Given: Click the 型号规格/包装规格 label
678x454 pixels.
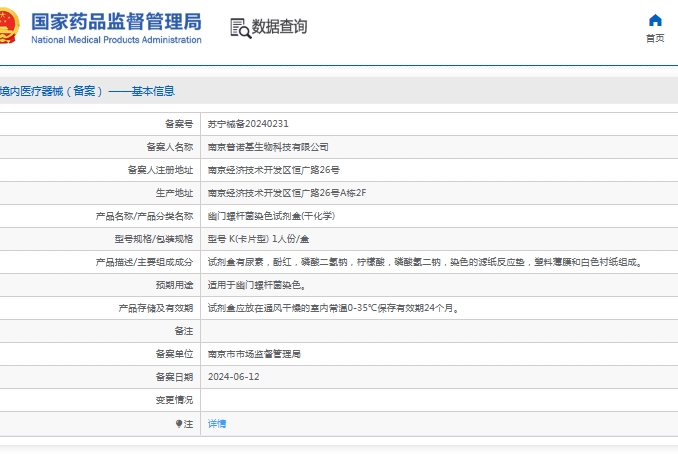Looking at the screenshot, I should click(154, 239).
